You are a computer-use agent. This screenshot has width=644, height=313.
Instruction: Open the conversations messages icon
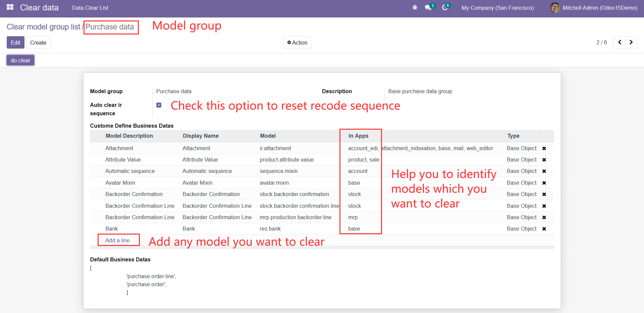[x=428, y=7]
